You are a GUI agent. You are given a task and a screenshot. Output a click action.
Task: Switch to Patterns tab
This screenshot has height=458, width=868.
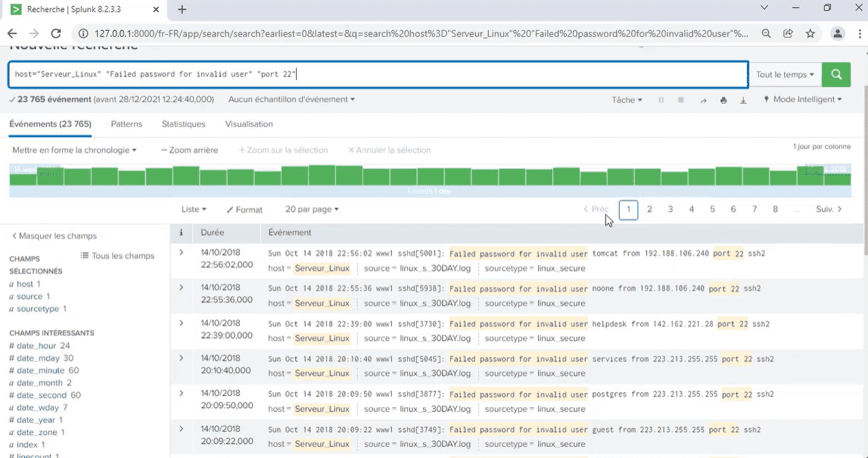[x=126, y=124]
